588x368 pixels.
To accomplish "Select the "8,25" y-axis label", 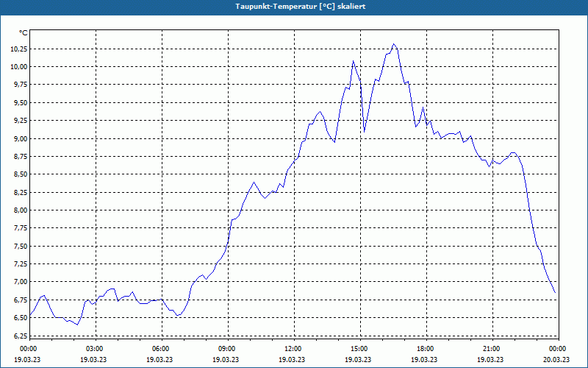I will pyautogui.click(x=21, y=193).
